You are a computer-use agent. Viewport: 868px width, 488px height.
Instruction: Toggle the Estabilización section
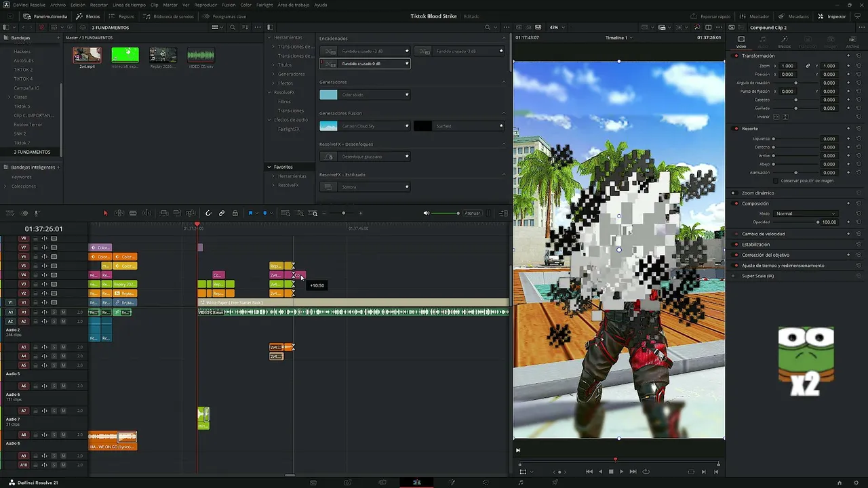(736, 245)
